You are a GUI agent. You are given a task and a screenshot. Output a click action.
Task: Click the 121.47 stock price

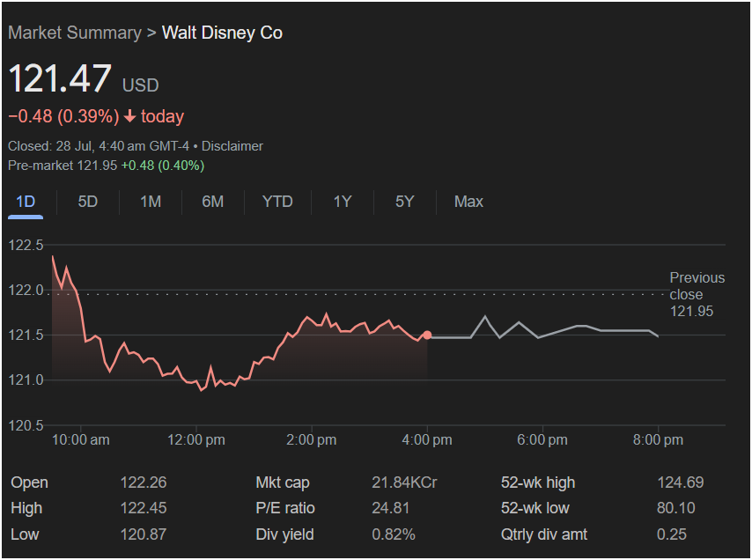(60, 78)
